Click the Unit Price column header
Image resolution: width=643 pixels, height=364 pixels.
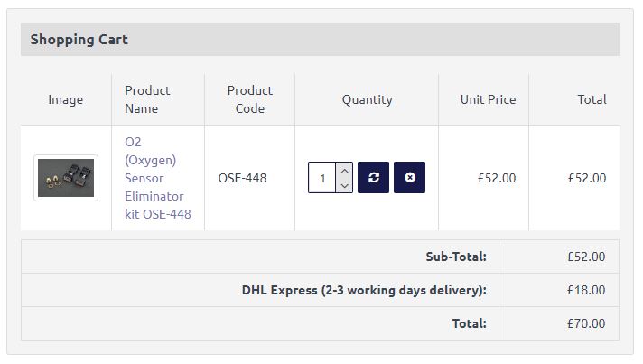(x=488, y=99)
